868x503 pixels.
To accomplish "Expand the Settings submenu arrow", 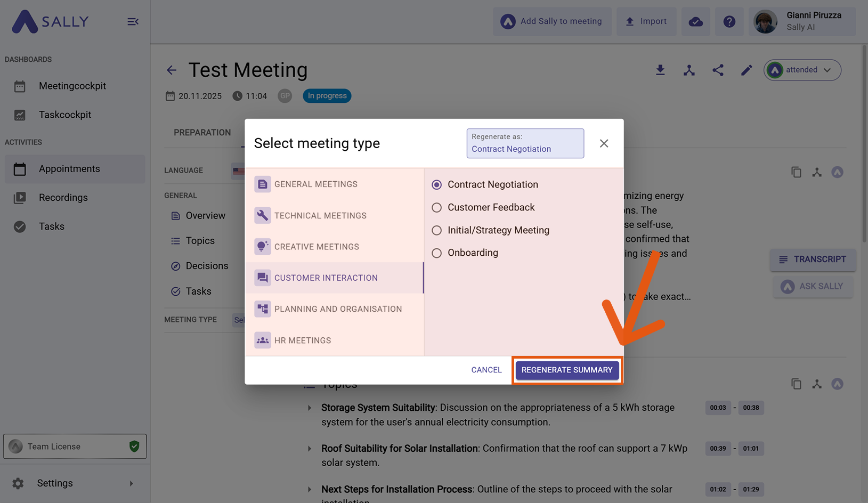I will click(x=131, y=483).
